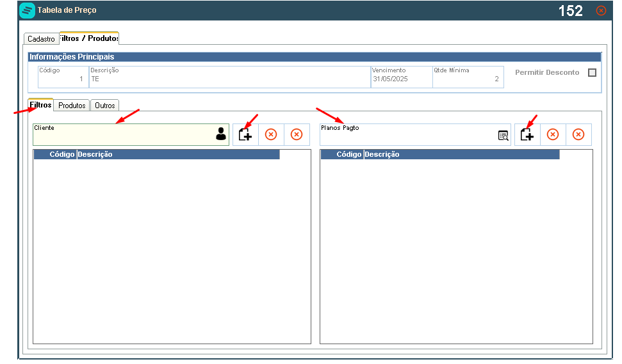Select the Filtros / Produtos tab
The width and height of the screenshot is (622, 364).
tap(89, 38)
